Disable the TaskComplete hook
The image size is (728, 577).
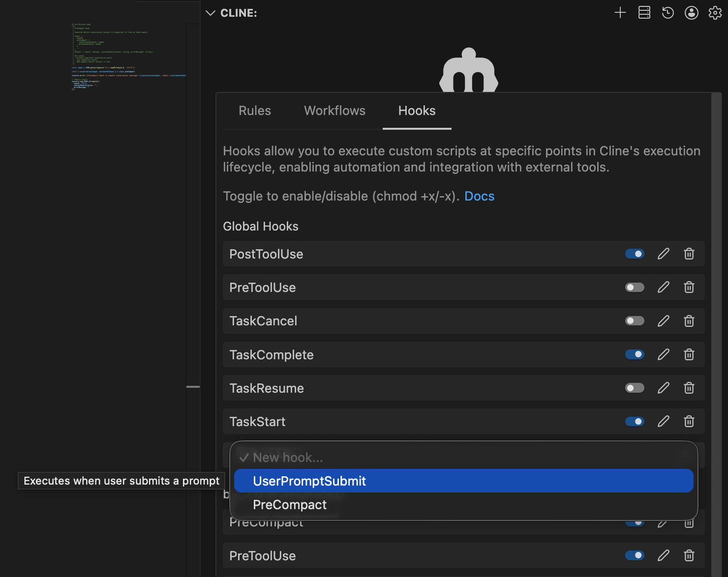click(x=635, y=354)
